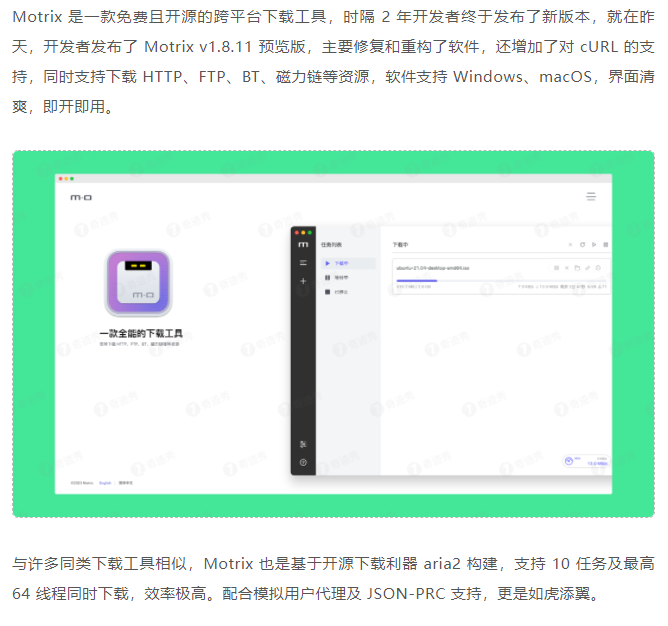The image size is (668, 626).
Task: Click the purple Motrix app icon
Action: pos(138,283)
